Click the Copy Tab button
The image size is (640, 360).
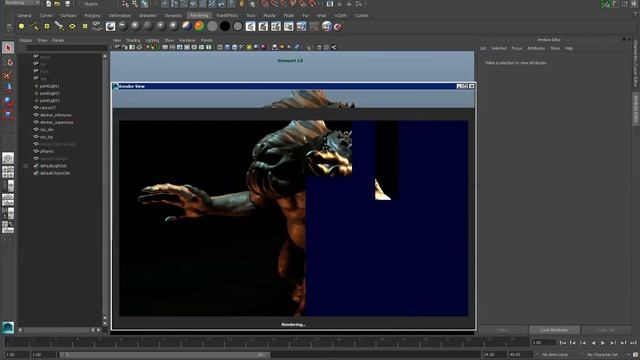pyautogui.click(x=606, y=330)
